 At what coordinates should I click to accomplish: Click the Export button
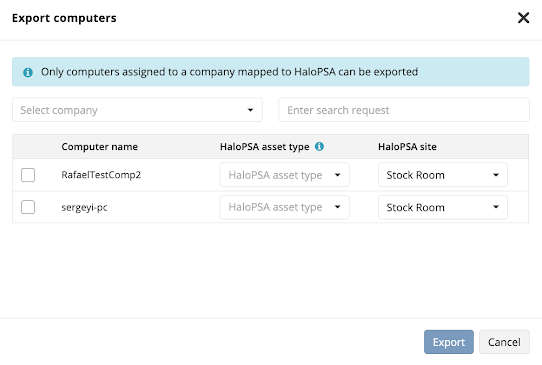pos(449,342)
